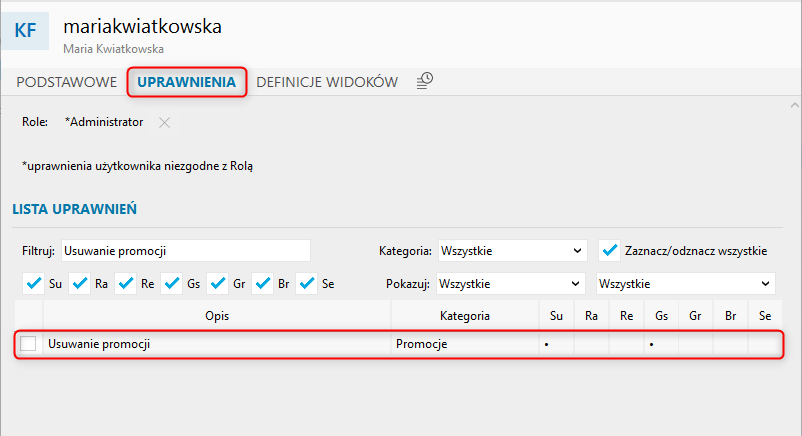The image size is (802, 436).
Task: Remove the Administrator role with X
Action: pos(164,122)
